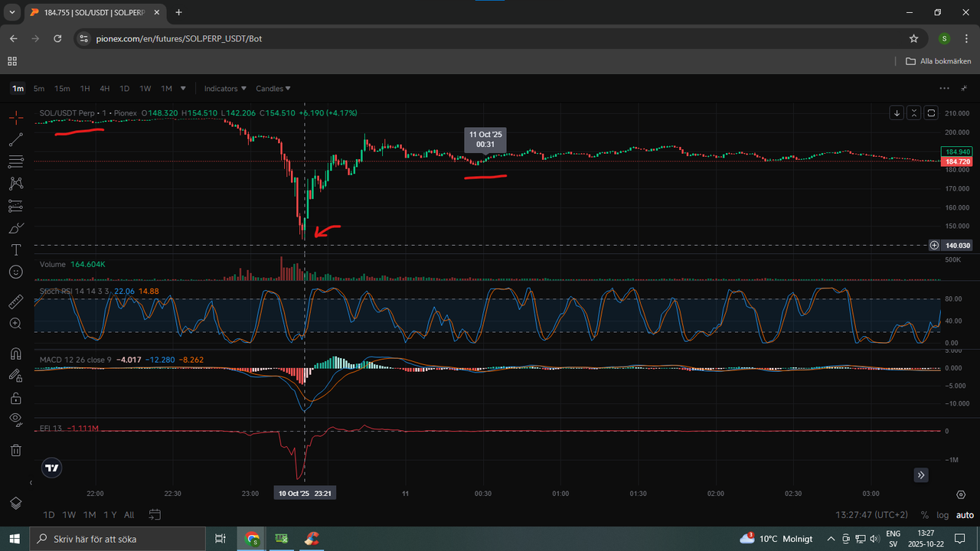980x551 pixels.
Task: Select the 4H timeframe
Action: click(105, 89)
